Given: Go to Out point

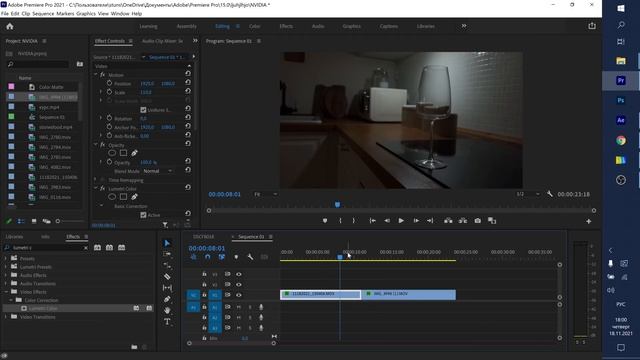Looking at the screenshot, I should (430, 221).
